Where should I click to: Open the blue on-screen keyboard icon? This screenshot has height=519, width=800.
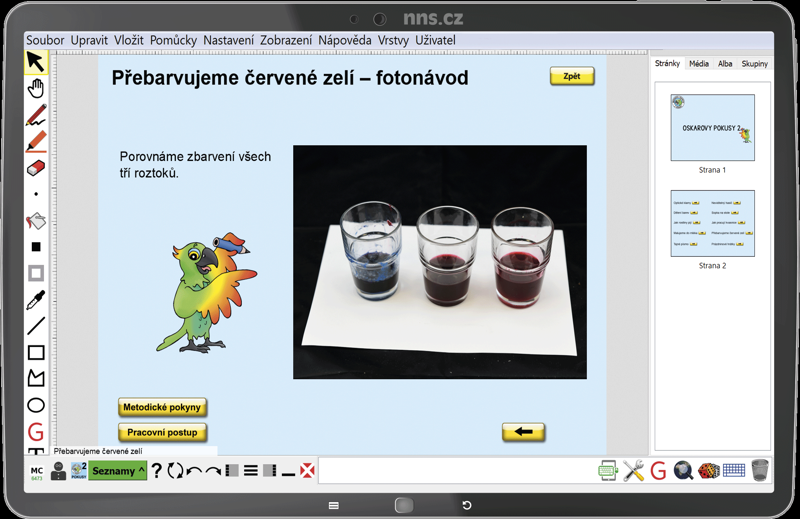pyautogui.click(x=734, y=470)
